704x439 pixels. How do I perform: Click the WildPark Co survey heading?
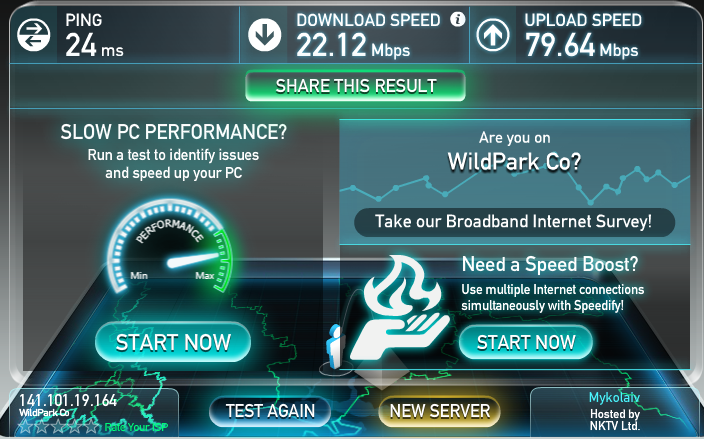tap(514, 162)
